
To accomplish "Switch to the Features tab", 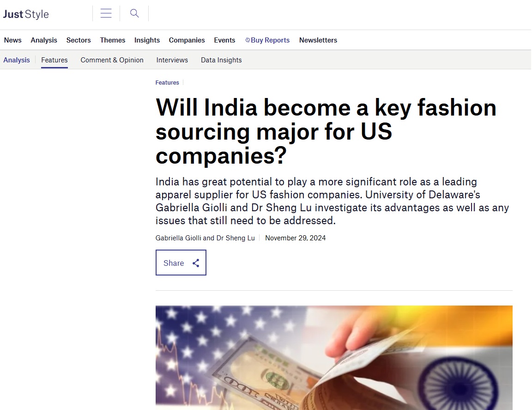I will (x=54, y=60).
